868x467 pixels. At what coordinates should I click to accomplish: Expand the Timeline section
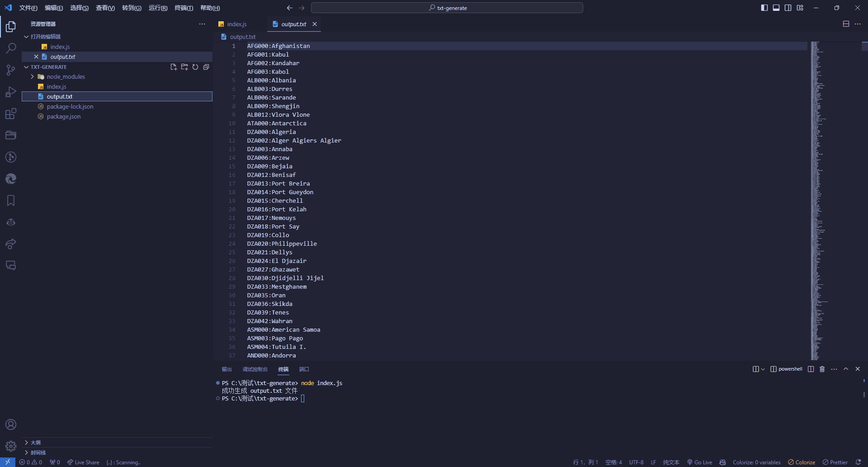[117, 453]
